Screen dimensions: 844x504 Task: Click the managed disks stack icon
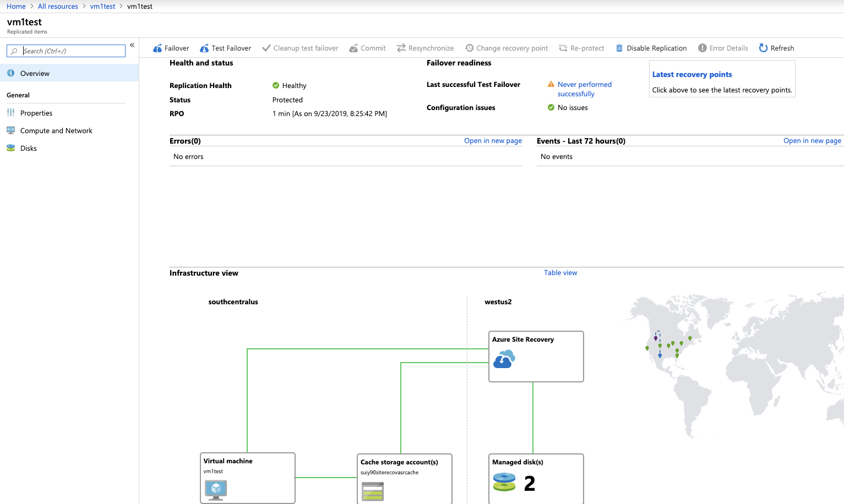point(504,482)
